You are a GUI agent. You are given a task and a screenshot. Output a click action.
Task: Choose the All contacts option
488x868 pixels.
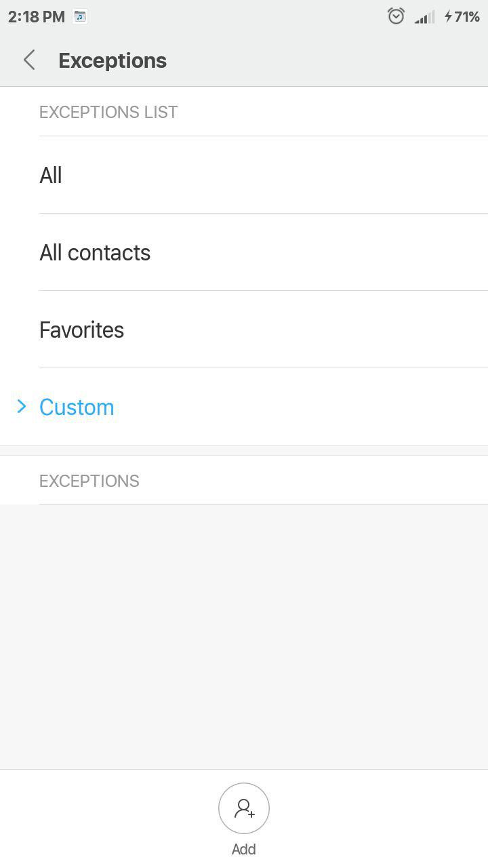[x=244, y=252]
